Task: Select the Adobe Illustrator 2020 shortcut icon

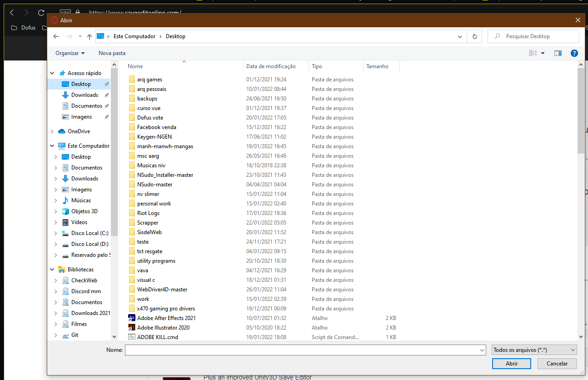Action: click(x=132, y=328)
